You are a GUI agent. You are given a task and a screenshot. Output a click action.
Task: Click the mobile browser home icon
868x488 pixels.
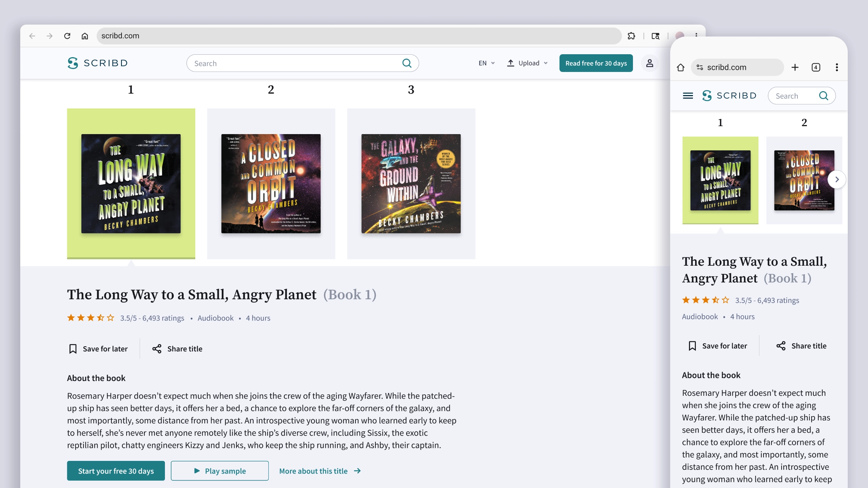coord(681,67)
